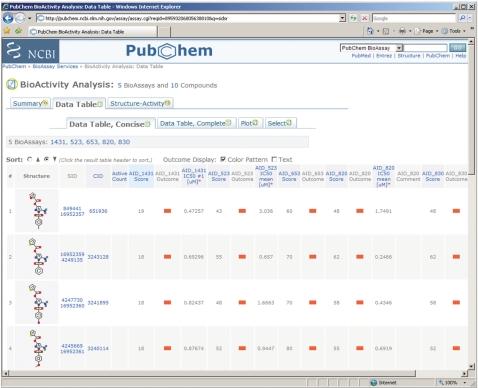This screenshot has width=478, height=388.
Task: Open the Page menu in IE toolbar
Action: click(x=427, y=31)
